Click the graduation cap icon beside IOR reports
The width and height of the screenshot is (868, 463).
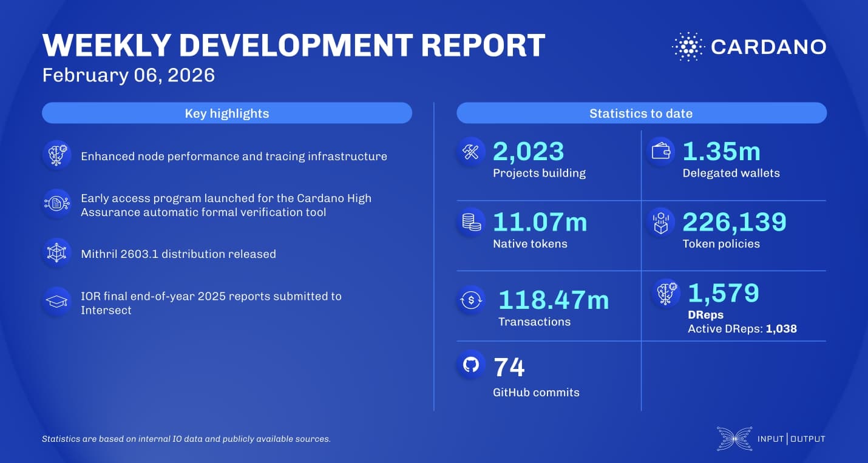(56, 303)
